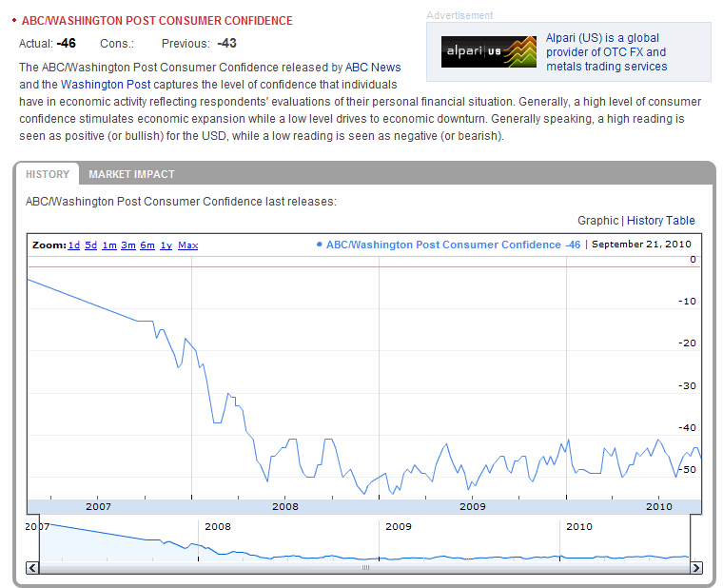Click the Actual value -46
This screenshot has height=588, width=723.
click(x=66, y=44)
